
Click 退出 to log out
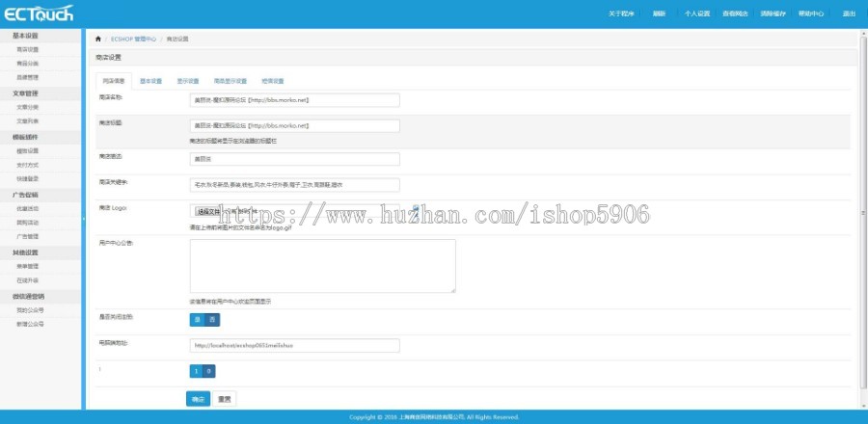(x=849, y=13)
